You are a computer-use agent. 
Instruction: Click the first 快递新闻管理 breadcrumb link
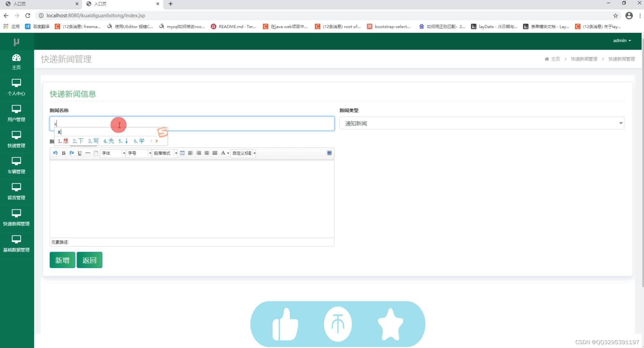click(584, 59)
